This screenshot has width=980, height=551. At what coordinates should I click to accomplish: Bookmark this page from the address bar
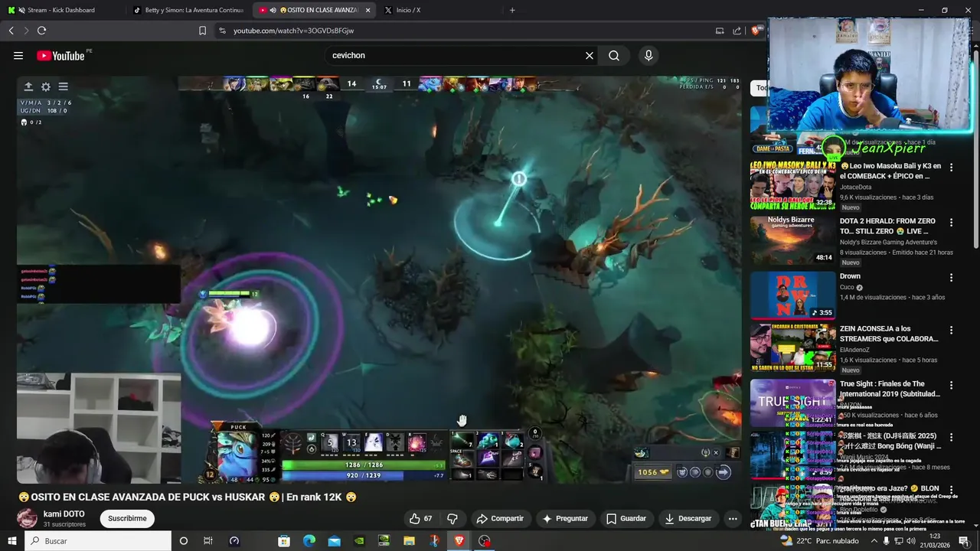click(202, 31)
